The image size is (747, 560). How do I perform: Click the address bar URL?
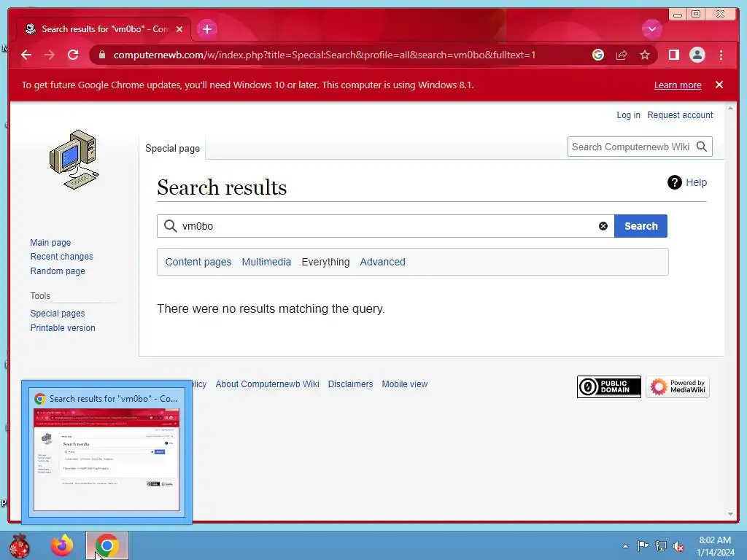pos(324,55)
